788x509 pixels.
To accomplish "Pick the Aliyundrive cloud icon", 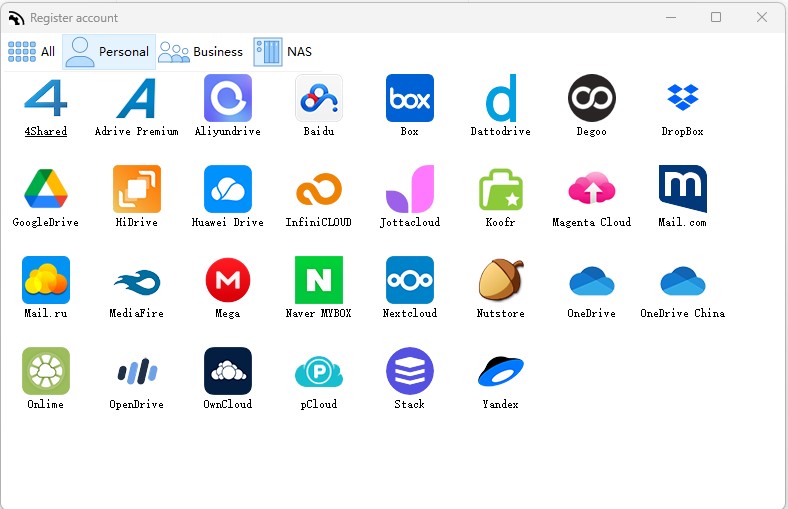I will [228, 98].
